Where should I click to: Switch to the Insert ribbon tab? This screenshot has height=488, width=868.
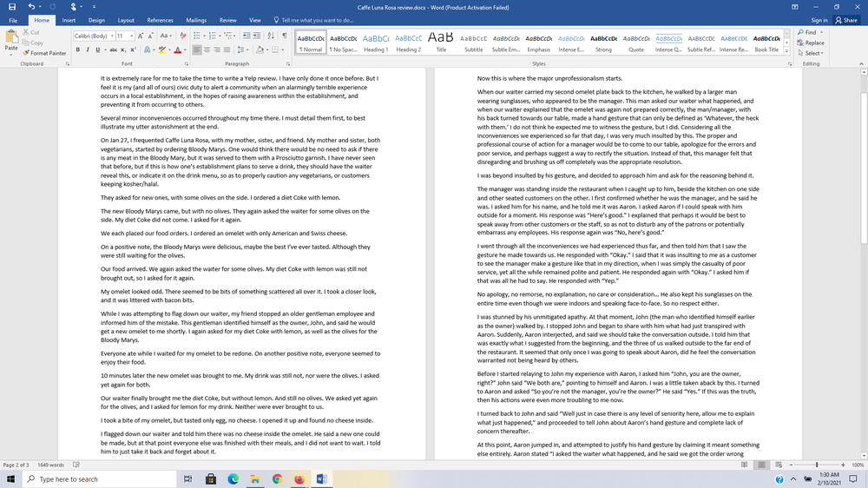pos(69,20)
